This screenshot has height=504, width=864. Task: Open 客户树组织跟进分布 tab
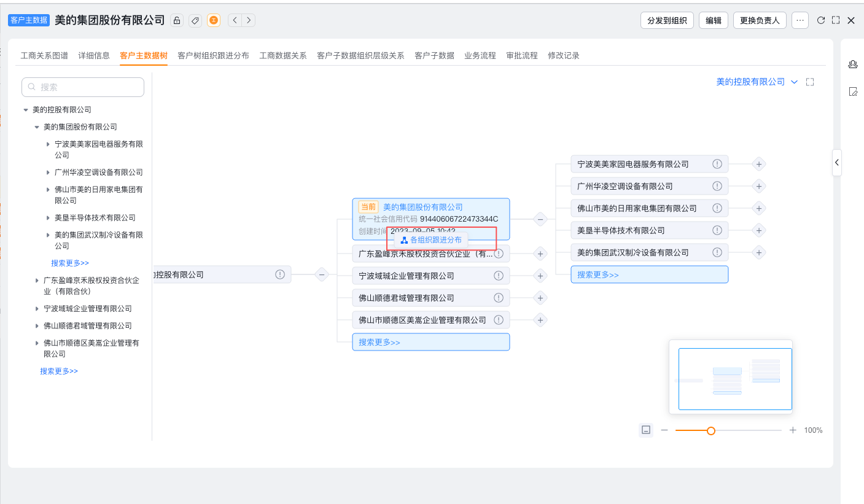213,55
